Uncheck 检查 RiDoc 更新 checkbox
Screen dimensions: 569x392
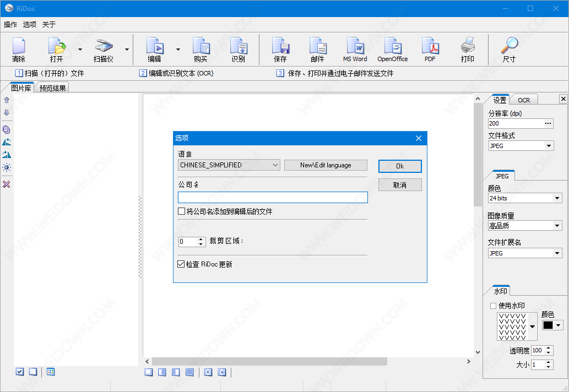point(181,264)
